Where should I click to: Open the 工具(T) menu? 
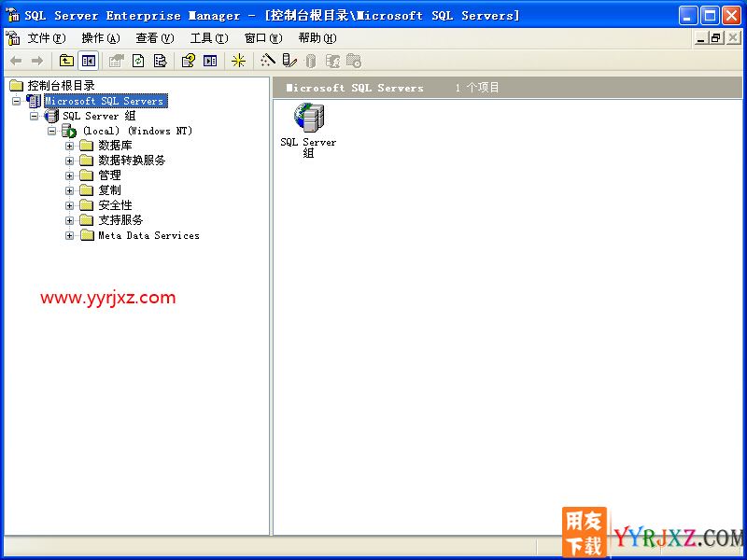click(208, 38)
